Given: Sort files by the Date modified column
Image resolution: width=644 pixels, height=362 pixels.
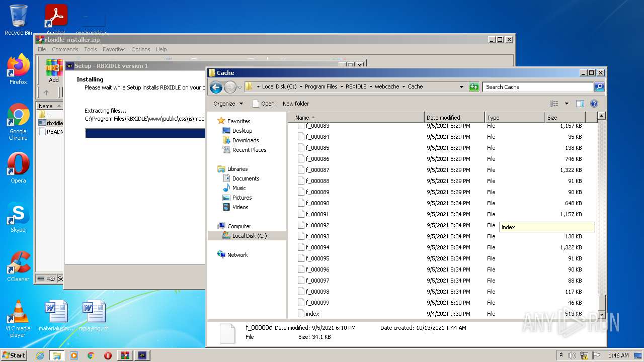Looking at the screenshot, I should (454, 118).
